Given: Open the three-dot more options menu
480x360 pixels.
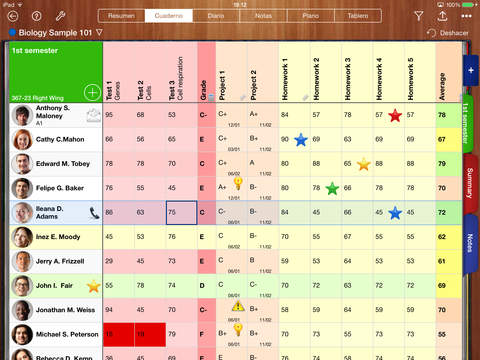Looking at the screenshot, I should (x=466, y=16).
